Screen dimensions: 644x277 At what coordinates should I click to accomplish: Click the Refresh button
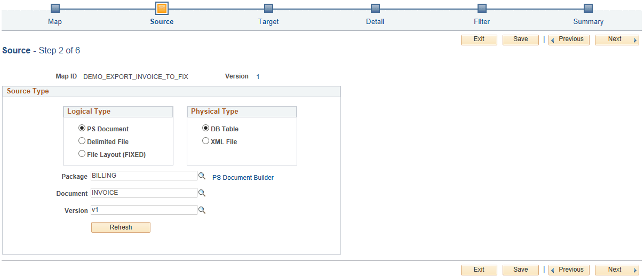(x=121, y=227)
